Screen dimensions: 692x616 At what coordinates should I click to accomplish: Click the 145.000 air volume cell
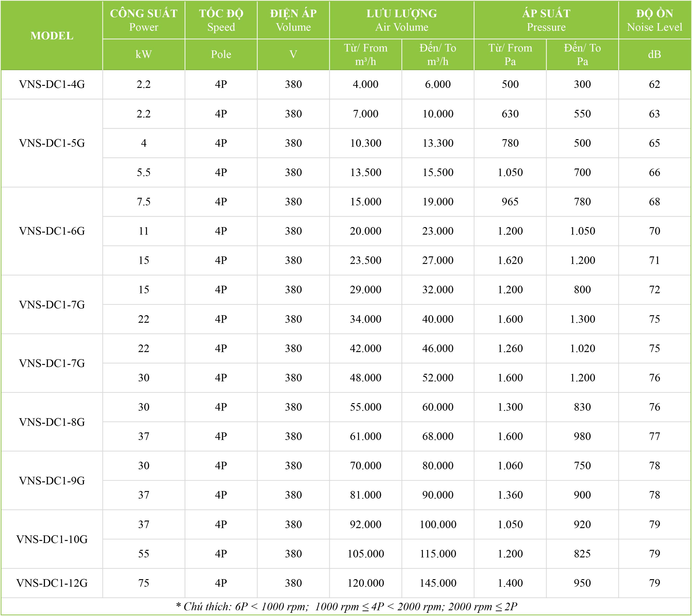[x=438, y=583]
